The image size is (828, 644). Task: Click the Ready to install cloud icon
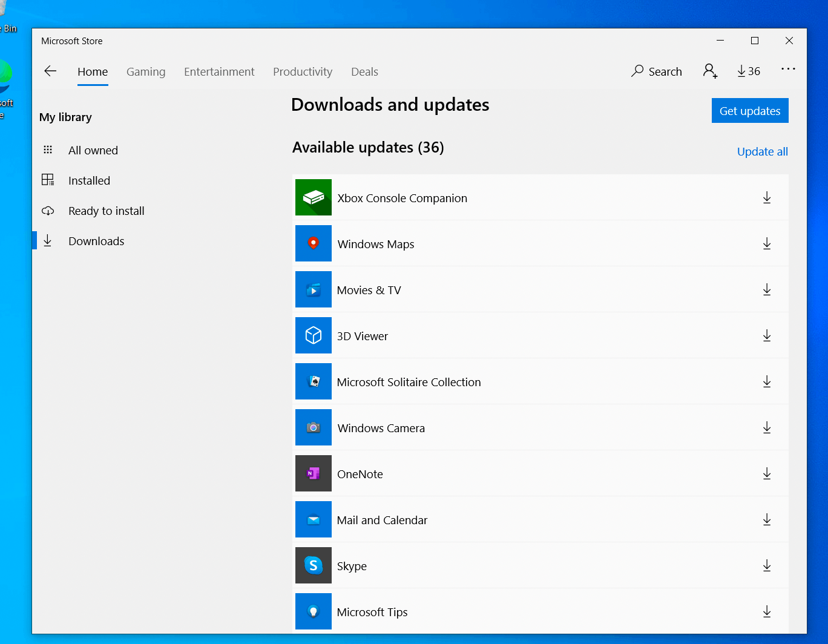click(x=48, y=211)
